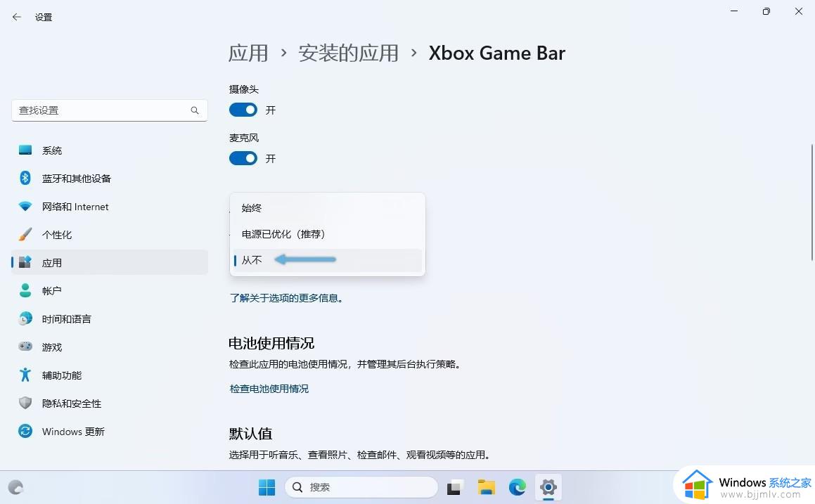Click the taskbar 搜索 search box
The height and width of the screenshot is (504, 815).
pyautogui.click(x=361, y=487)
